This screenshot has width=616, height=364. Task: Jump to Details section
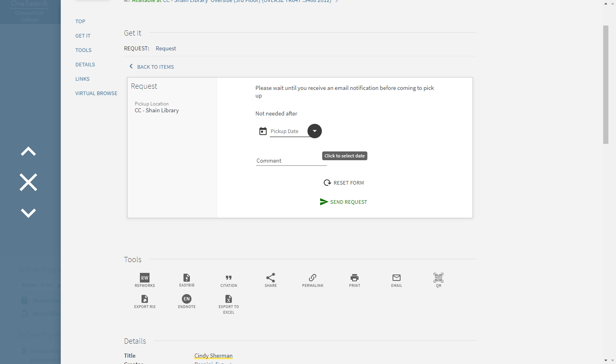[85, 65]
